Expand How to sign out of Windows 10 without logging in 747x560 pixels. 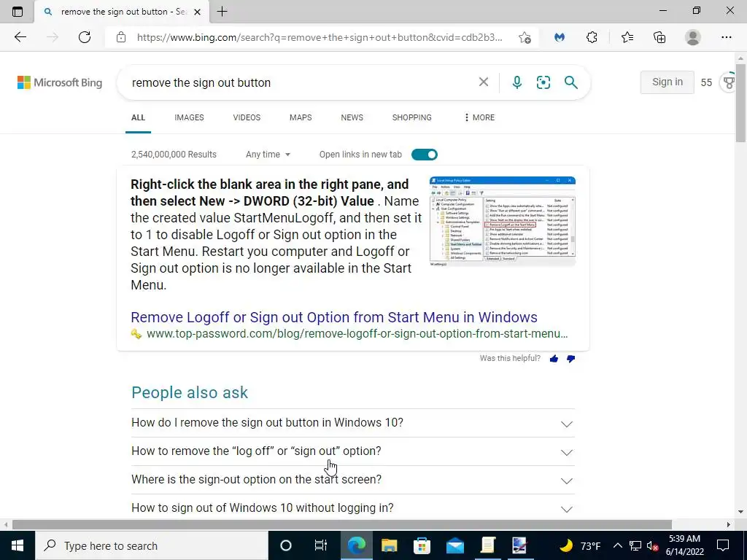point(352,508)
